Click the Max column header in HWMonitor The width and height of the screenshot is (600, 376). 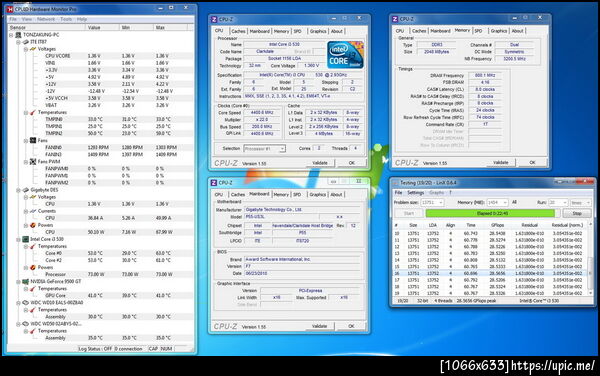(x=170, y=28)
